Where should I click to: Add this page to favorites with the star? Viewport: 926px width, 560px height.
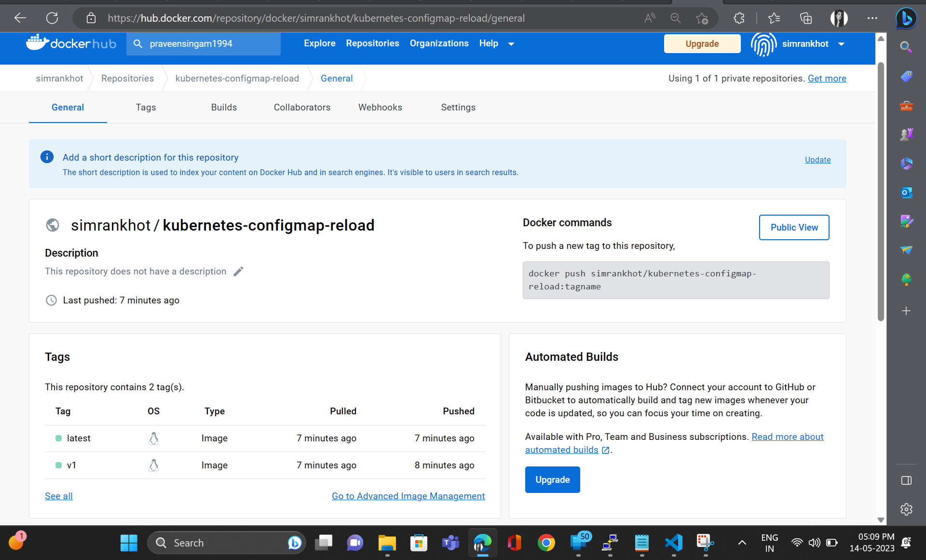coord(702,18)
